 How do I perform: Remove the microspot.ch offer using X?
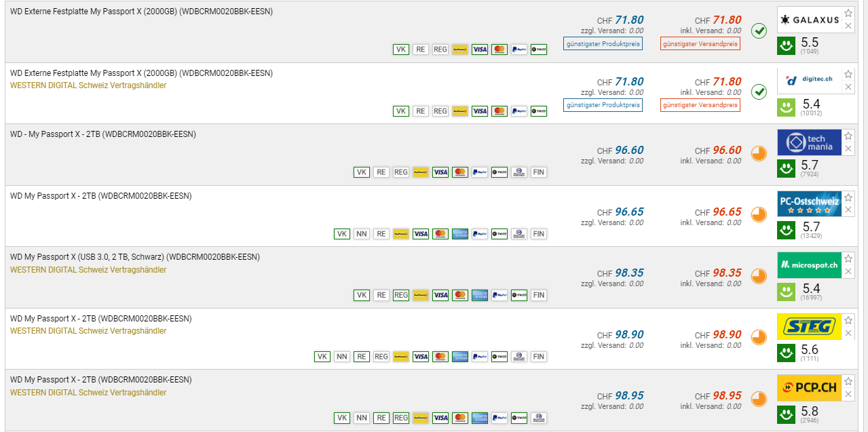coord(848,271)
